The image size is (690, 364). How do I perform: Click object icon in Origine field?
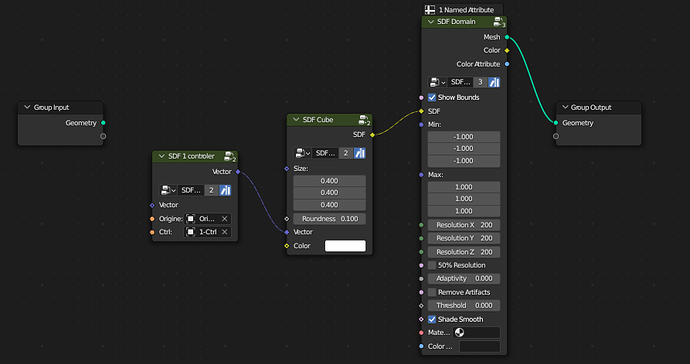pos(191,219)
